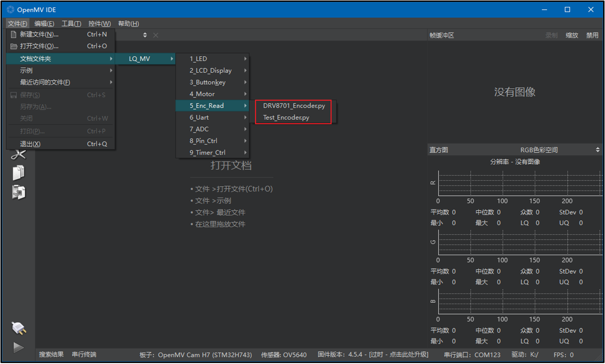Click the 传感器: OV5640 status entry
605x364 pixels.
284,354
